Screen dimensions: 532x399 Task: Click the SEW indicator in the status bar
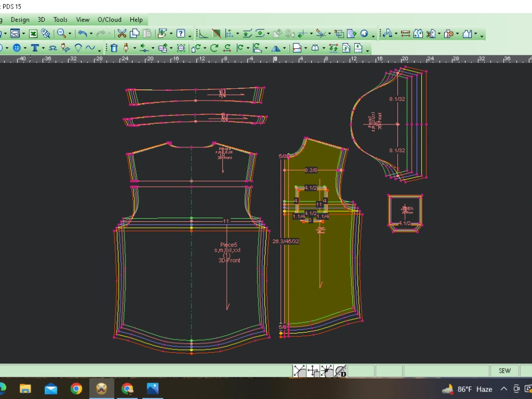(x=504, y=371)
